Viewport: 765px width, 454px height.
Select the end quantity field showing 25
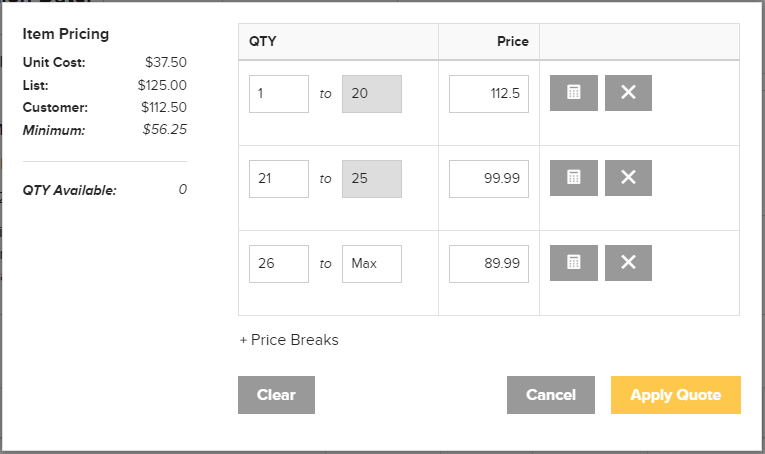[372, 178]
